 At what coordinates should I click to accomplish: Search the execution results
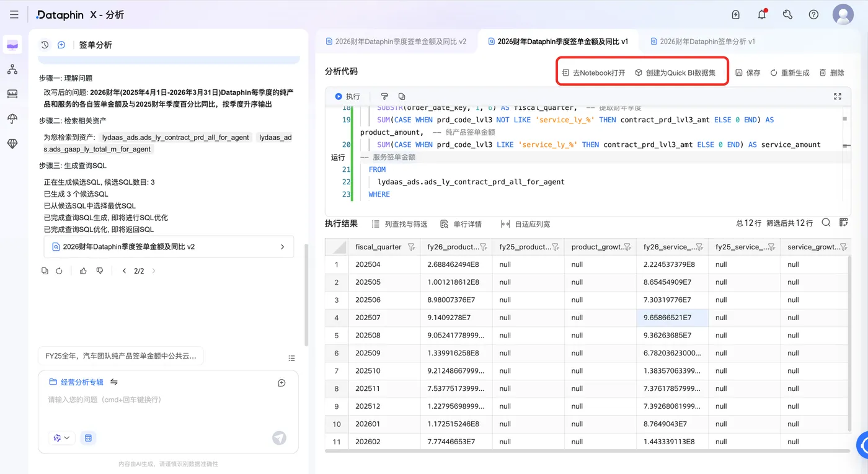pos(826,223)
